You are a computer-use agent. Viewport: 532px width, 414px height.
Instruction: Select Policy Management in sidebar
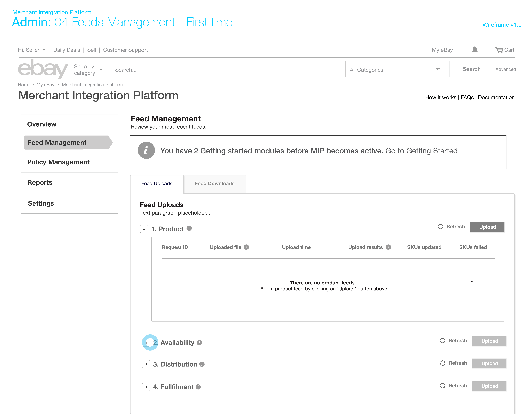58,162
